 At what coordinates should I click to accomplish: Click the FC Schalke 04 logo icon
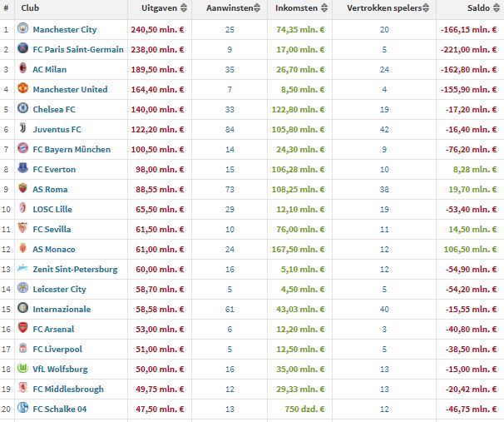pyautogui.click(x=23, y=409)
